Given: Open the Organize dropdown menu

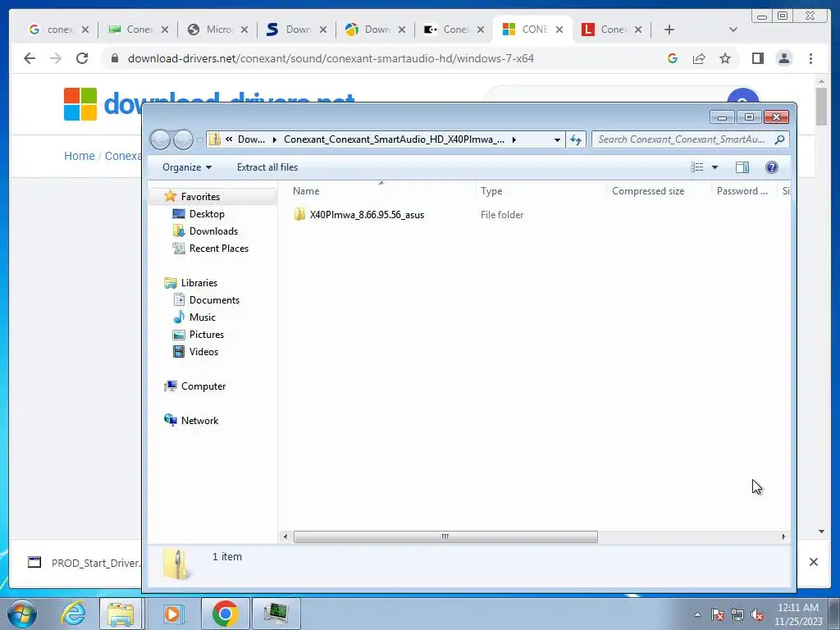Looking at the screenshot, I should pos(187,167).
